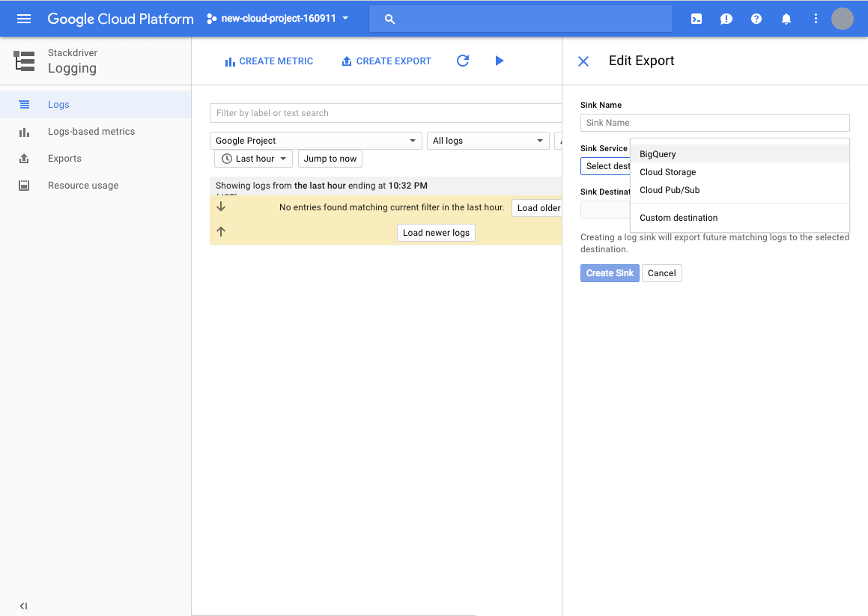Click the Google Cloud Platform logo text
This screenshot has width=868, height=616.
pyautogui.click(x=121, y=19)
